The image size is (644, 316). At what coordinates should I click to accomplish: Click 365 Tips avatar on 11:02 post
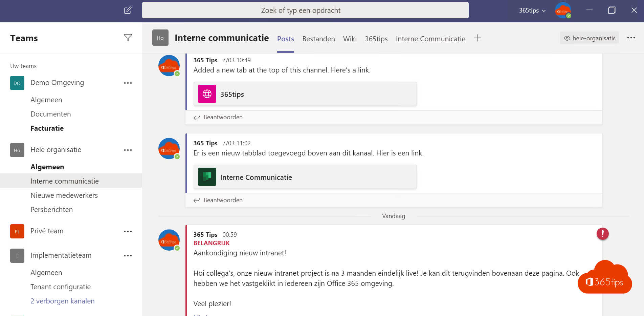(x=169, y=149)
